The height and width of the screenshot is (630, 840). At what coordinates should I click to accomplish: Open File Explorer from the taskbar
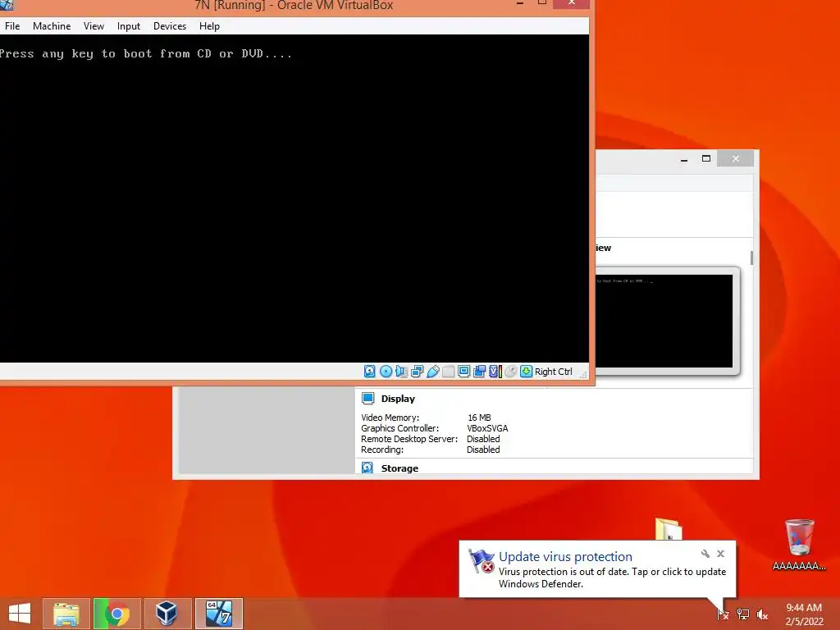[x=66, y=614]
